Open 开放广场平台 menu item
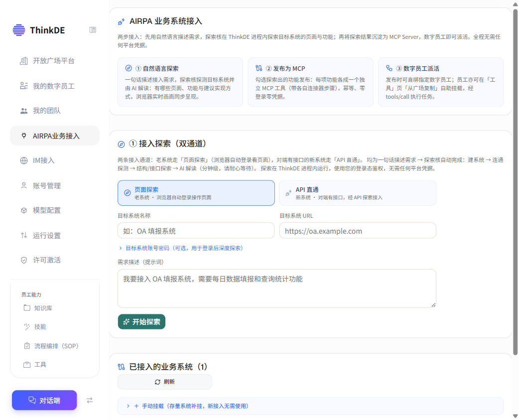Viewport: 519px width, 420px height. (55, 61)
